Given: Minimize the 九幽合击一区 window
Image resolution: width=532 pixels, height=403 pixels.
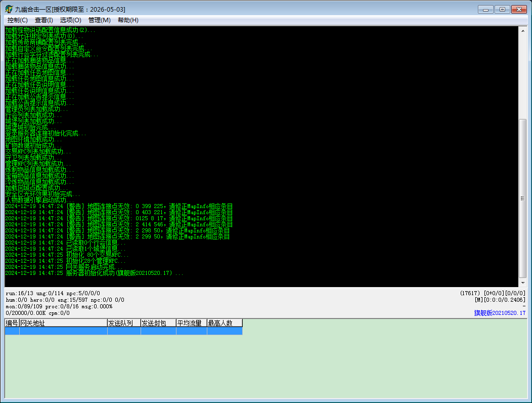Looking at the screenshot, I should click(x=485, y=10).
